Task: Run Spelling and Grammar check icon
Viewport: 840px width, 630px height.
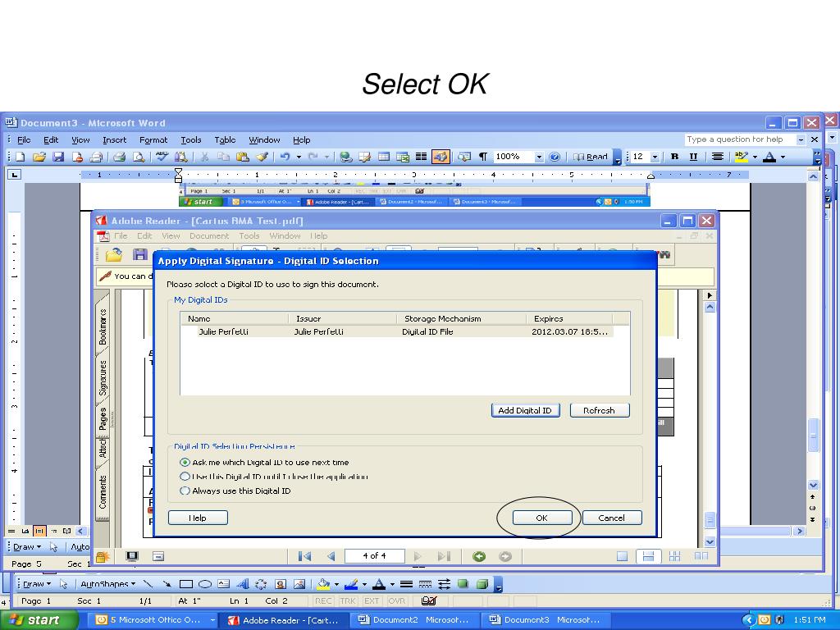Action: [162, 157]
